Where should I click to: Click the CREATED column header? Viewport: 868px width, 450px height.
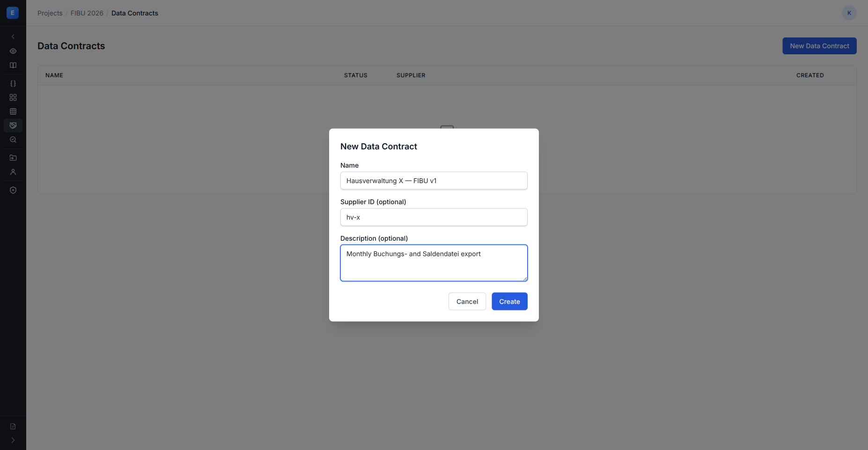click(x=810, y=75)
